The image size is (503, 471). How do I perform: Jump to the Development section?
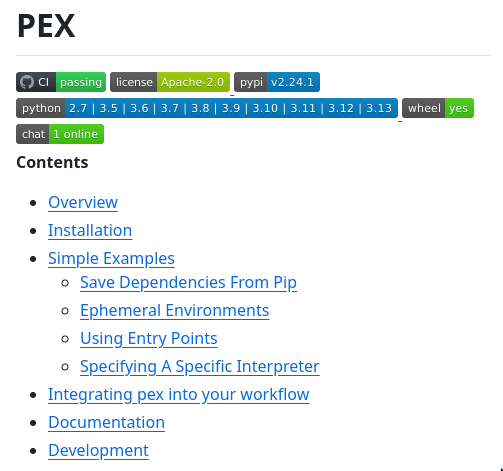click(99, 450)
